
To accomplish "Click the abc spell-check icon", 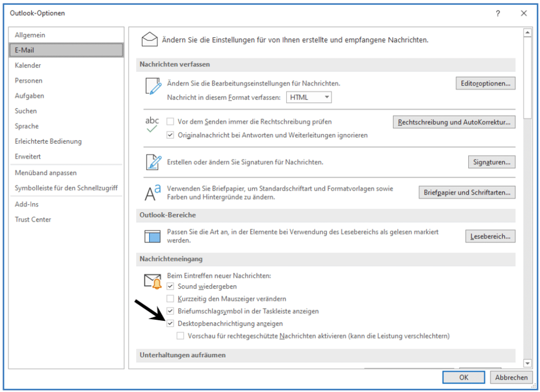I will point(152,125).
